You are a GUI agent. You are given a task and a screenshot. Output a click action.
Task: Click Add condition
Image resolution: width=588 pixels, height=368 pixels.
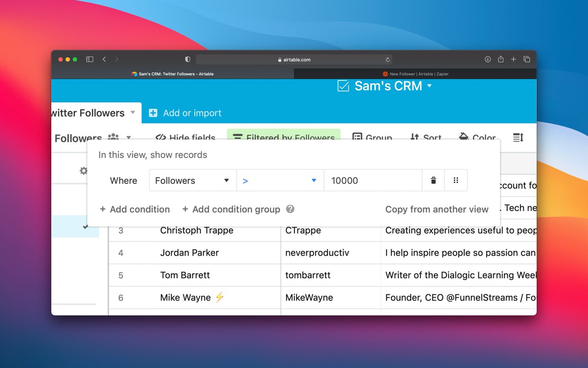click(135, 209)
